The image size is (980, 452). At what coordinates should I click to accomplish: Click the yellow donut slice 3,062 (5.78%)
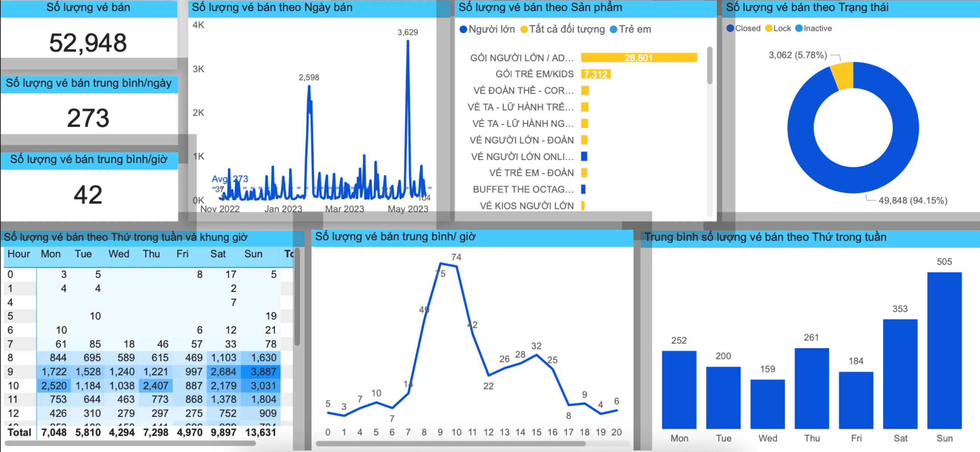tap(843, 76)
